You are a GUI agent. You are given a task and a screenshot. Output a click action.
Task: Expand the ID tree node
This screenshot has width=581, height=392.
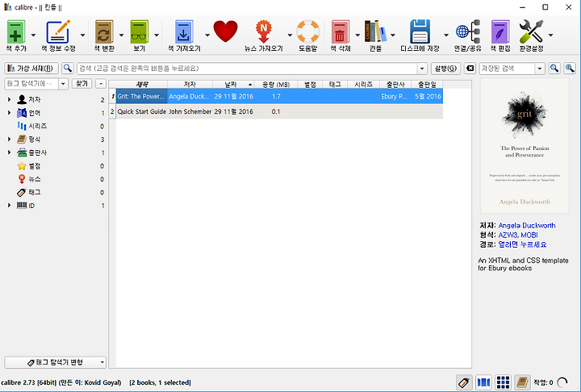tap(9, 205)
